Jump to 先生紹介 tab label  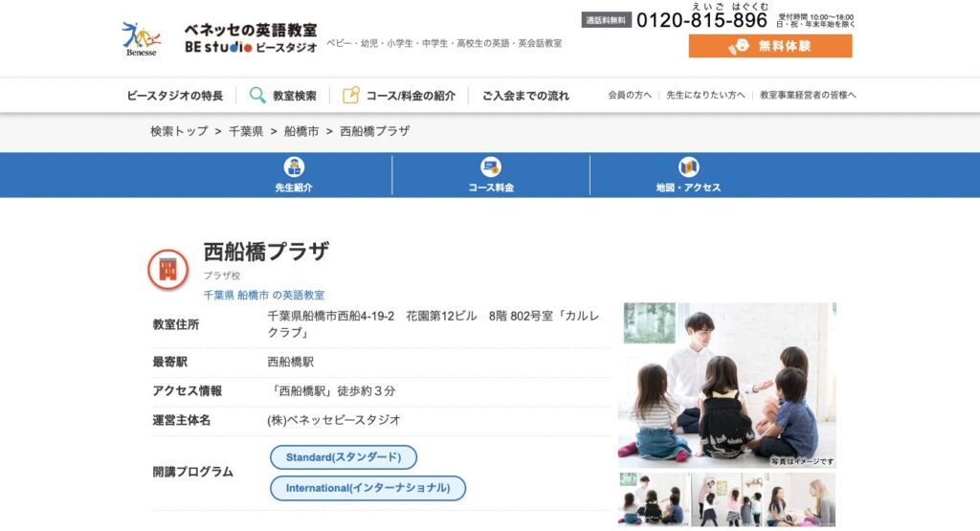pyautogui.click(x=294, y=188)
